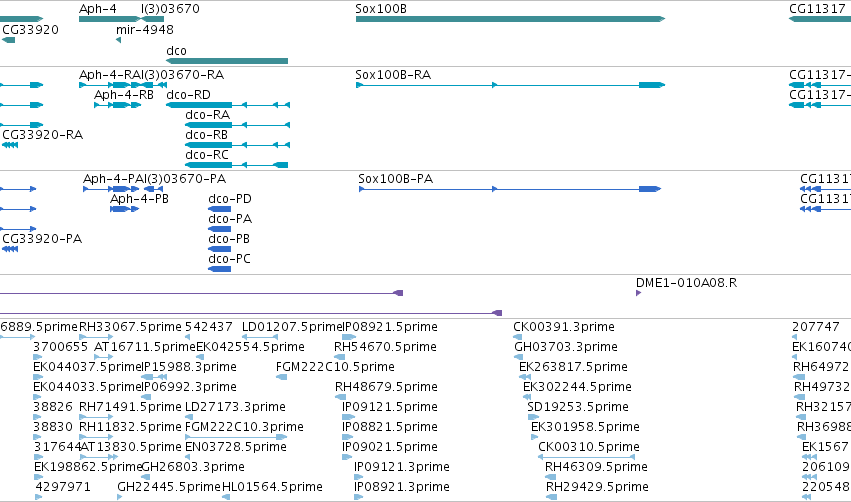This screenshot has height=502, width=851.
Task: Click the RH33067.5prime EST label
Action: (130, 327)
